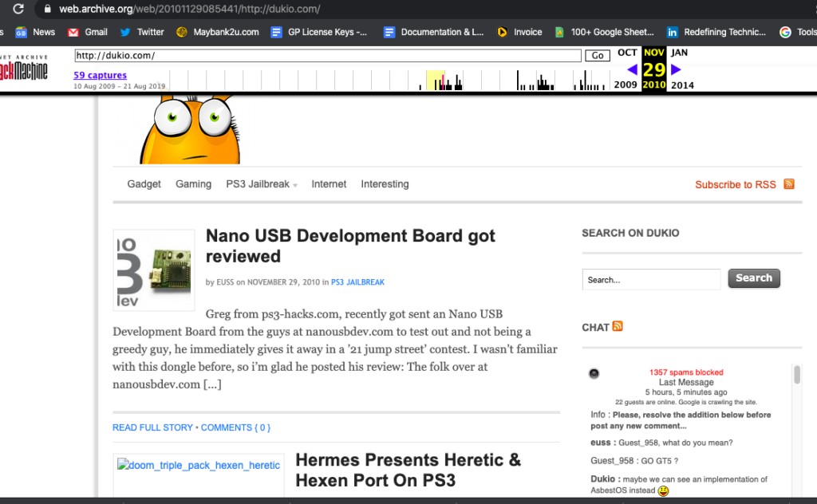Open the GP License Keys doc icon
The width and height of the screenshot is (817, 504).
[x=276, y=32]
